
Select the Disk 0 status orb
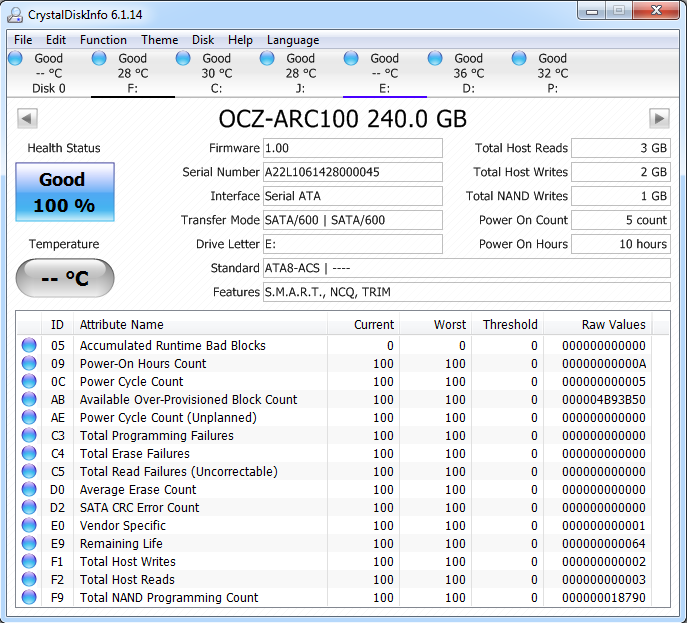pos(15,59)
